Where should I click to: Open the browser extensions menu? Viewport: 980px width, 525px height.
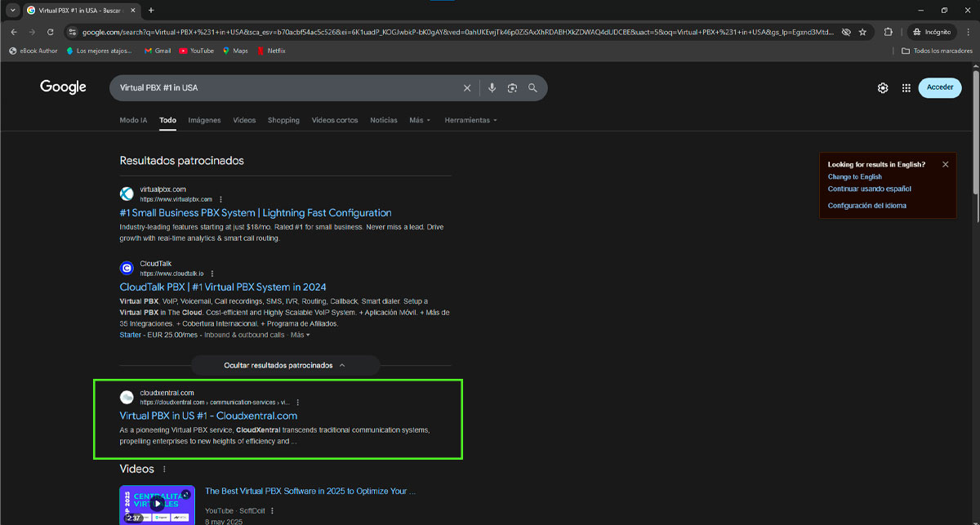tap(889, 32)
